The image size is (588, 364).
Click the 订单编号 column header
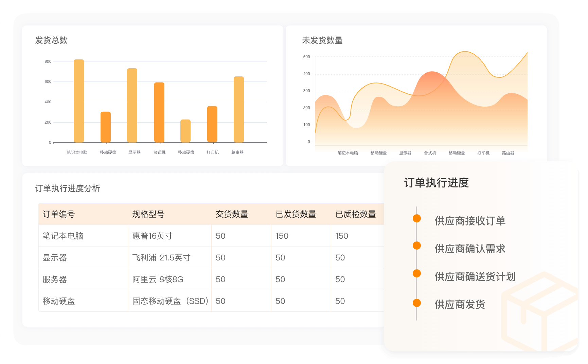59,214
